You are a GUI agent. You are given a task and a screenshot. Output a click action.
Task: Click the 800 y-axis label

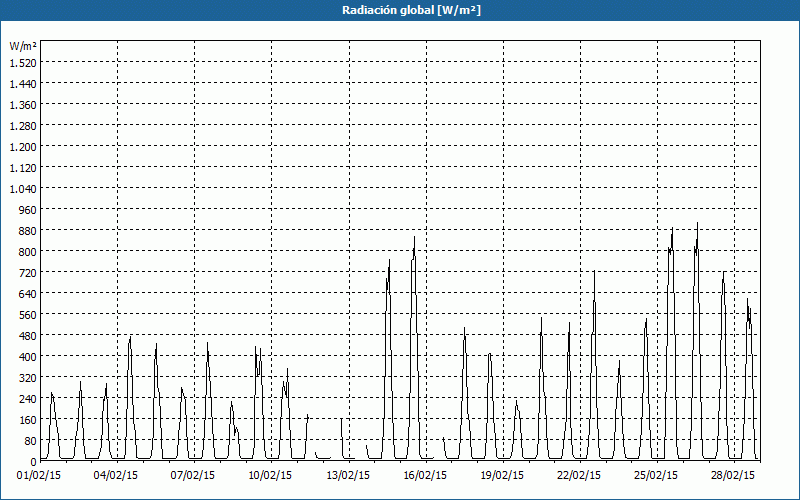28,252
